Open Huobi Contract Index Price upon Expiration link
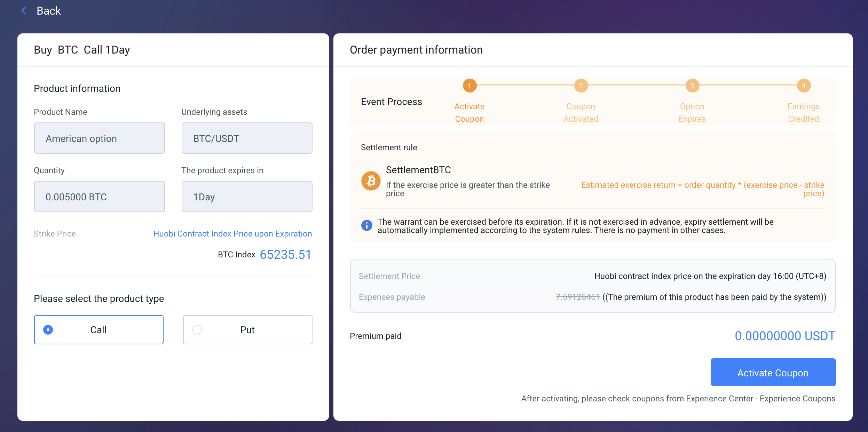 coord(232,234)
